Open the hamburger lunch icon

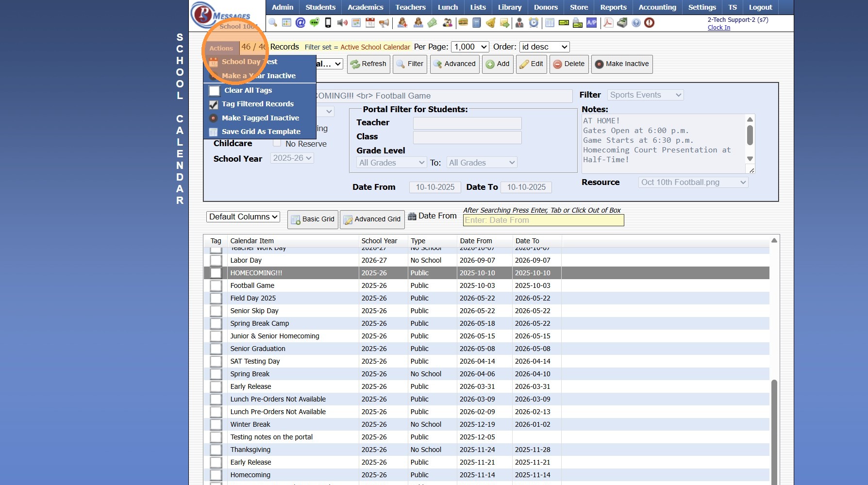click(x=463, y=23)
